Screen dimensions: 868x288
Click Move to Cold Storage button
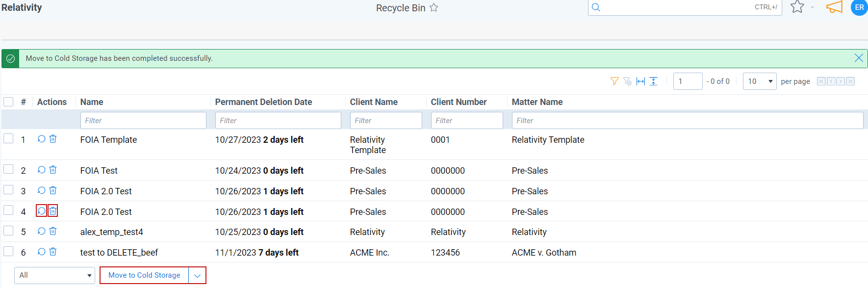144,275
